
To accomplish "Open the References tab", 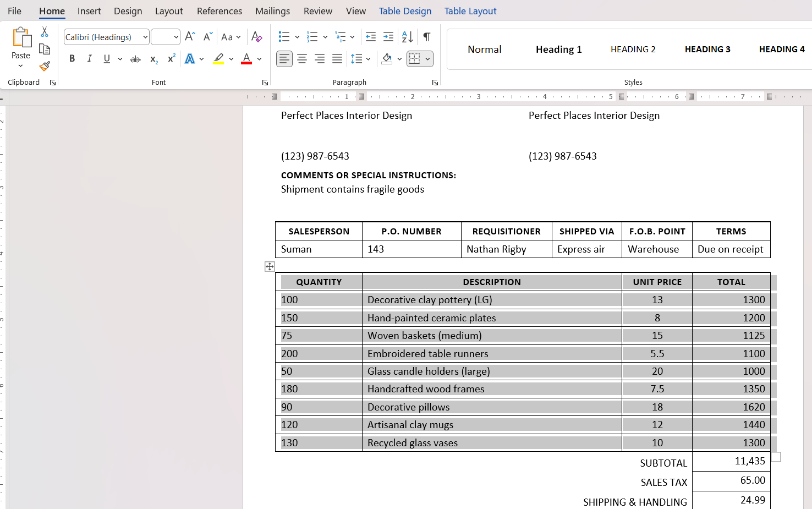I will click(x=220, y=11).
